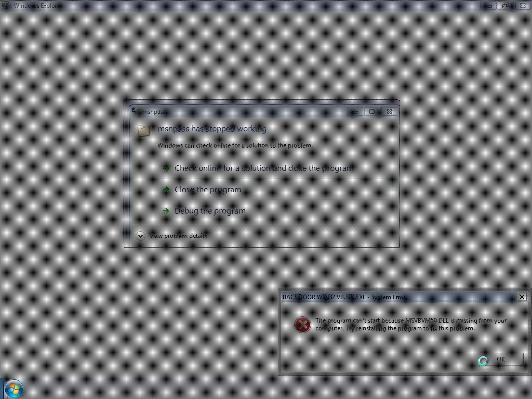Click the green arrow beside 'Debug the program'
Screen dimensions: 532x399
166,211
